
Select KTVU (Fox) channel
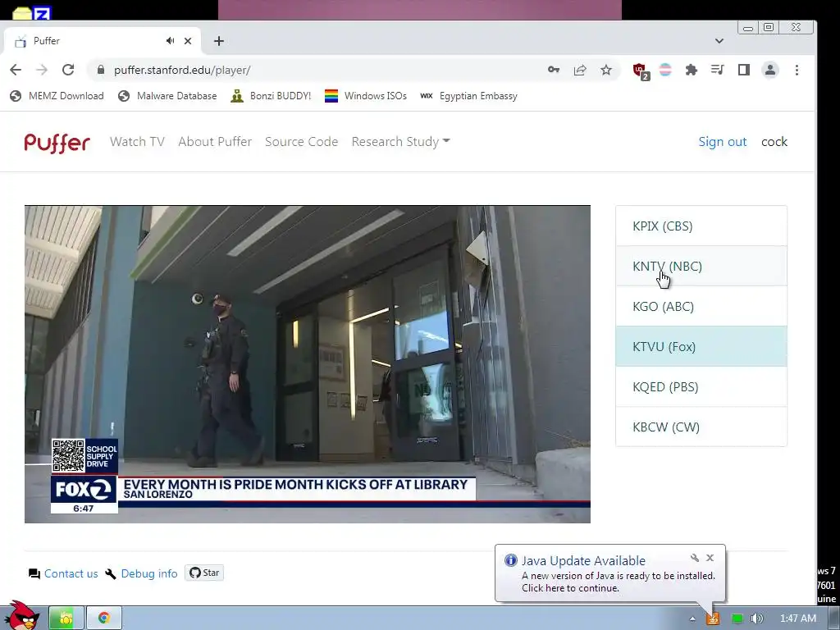pos(701,347)
